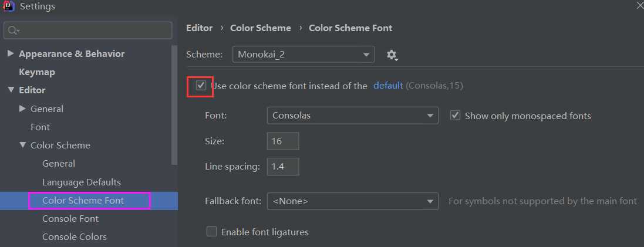The height and width of the screenshot is (247, 644).
Task: Open the Fallback font dropdown
Action: pyautogui.click(x=352, y=201)
